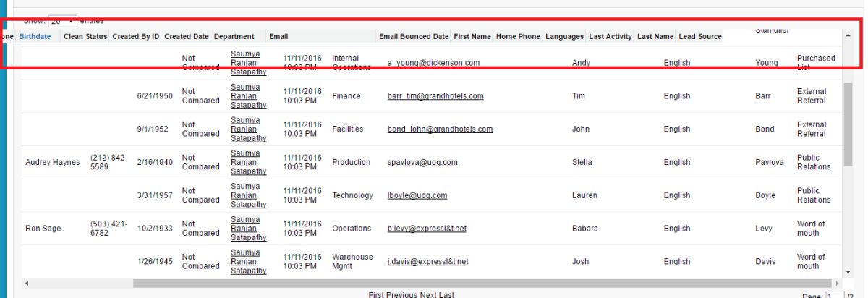Open Saumya Ranjan Satapathy link in Barr row
Screen dimensions: 868x298
point(249,96)
